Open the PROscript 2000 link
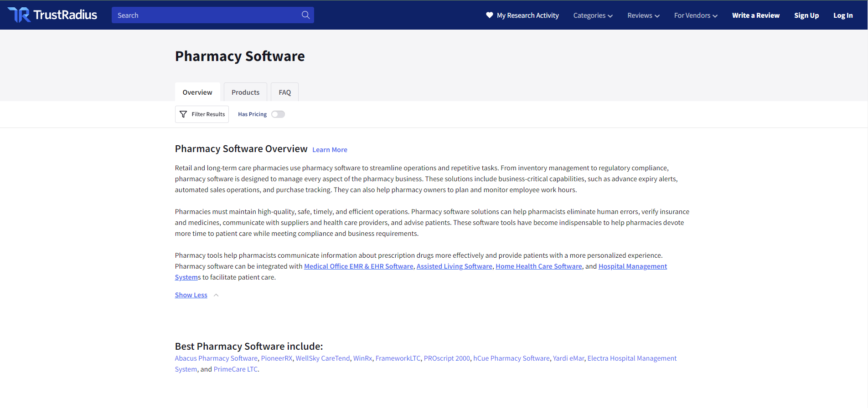The height and width of the screenshot is (408, 868). [x=447, y=358]
